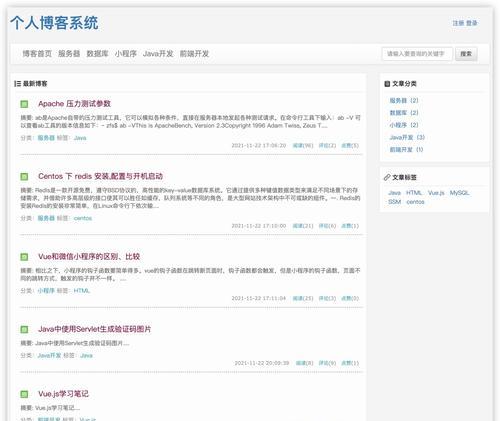The height and width of the screenshot is (421, 500).
Task: Click 点赞 on the Java Servlet post
Action: click(x=350, y=363)
